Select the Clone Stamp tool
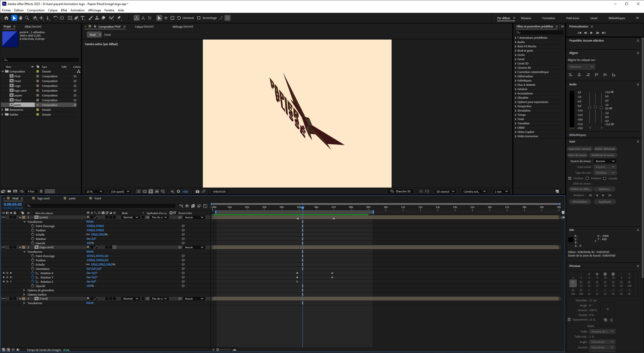 click(x=97, y=18)
